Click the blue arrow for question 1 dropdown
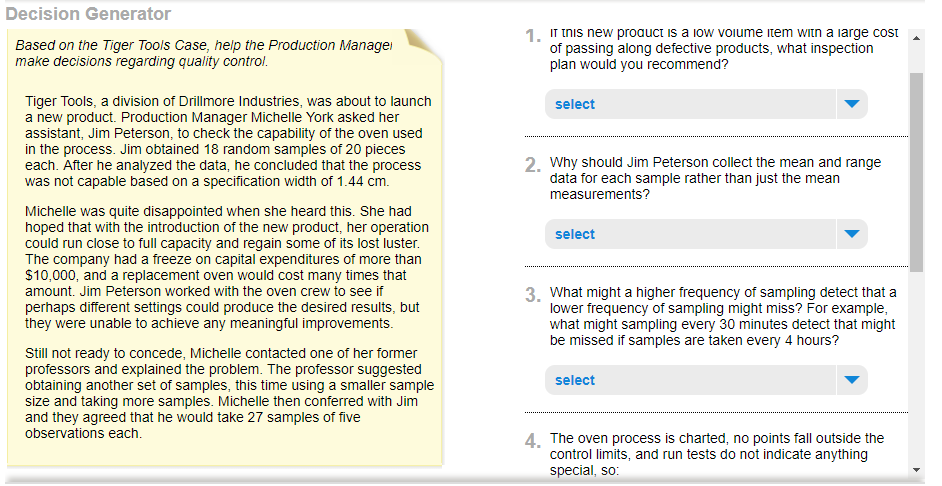The width and height of the screenshot is (942, 486). click(x=851, y=104)
